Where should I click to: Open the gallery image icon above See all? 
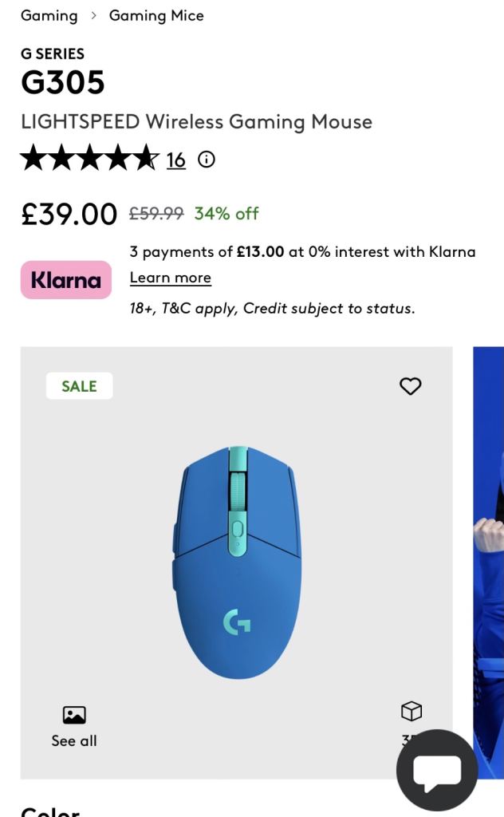(x=74, y=715)
